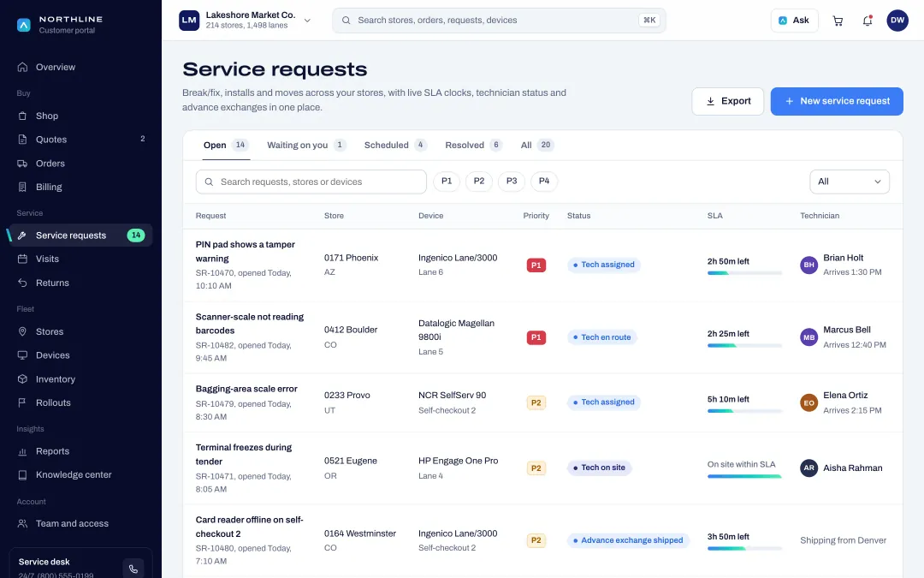
Task: Click the Quotes document icon
Action: pos(22,140)
